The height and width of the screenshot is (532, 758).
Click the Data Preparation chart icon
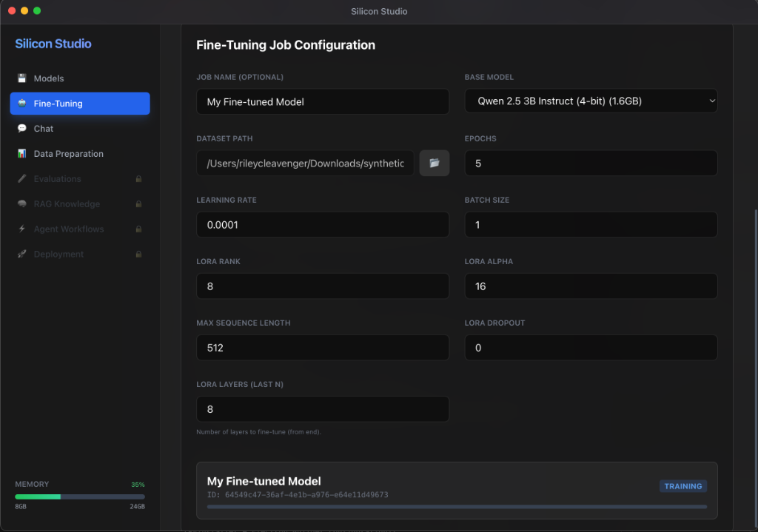point(21,154)
